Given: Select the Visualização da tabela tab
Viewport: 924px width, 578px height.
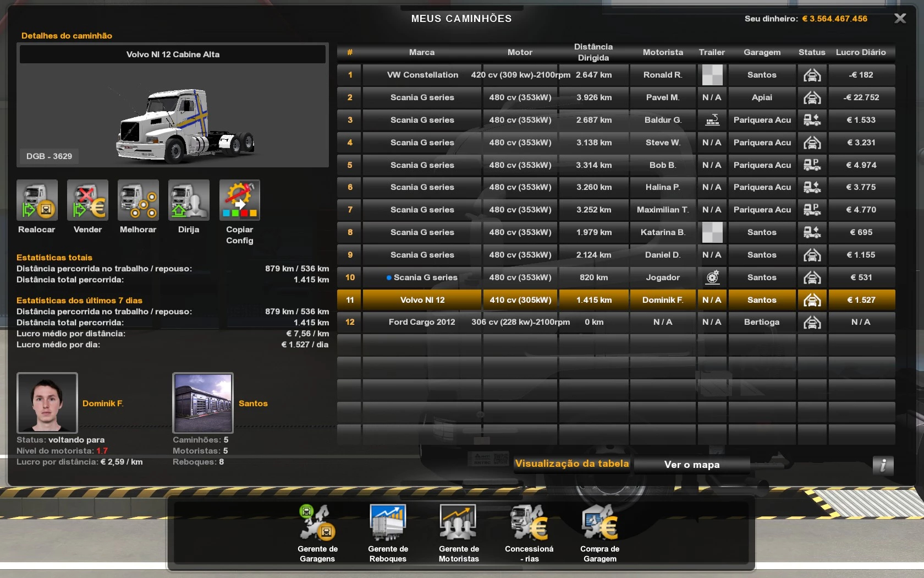Looking at the screenshot, I should [571, 464].
